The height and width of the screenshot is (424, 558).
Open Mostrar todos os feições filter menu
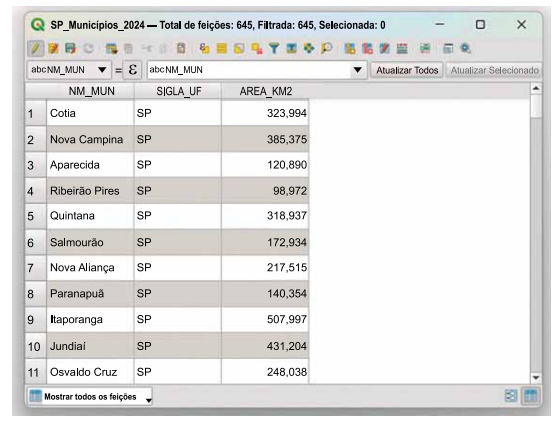tap(90, 396)
